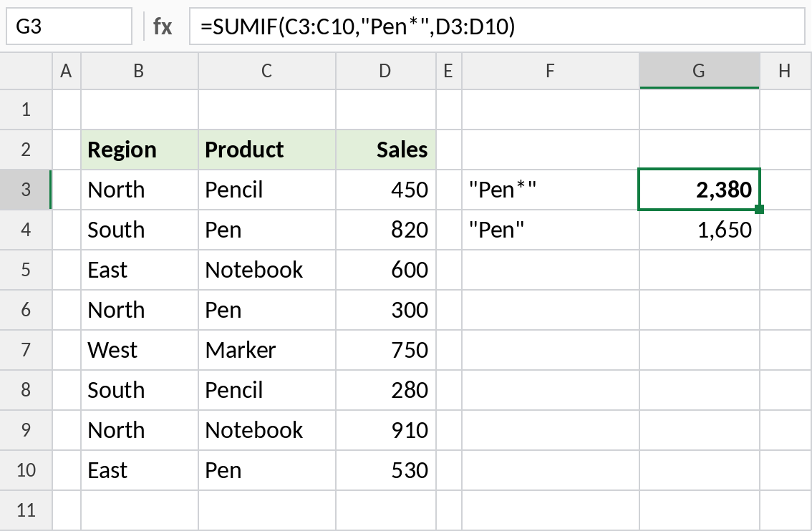Click the Pencil cell in row 3
Viewport: 812px width, 531px height.
pos(266,190)
